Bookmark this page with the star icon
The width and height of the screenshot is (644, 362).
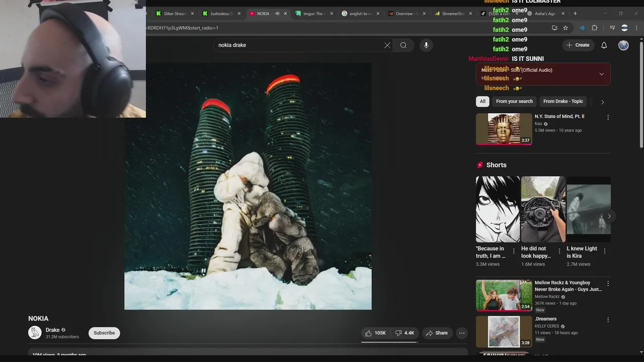pos(566,28)
